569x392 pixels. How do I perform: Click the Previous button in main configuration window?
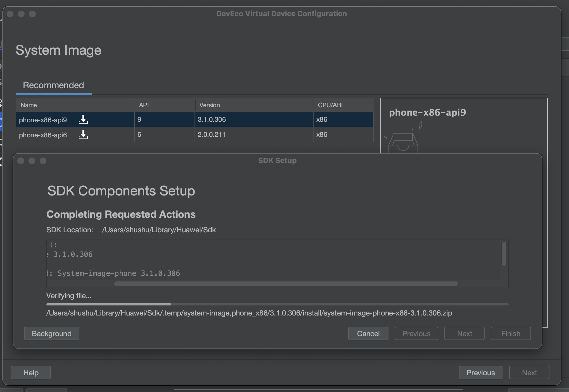(x=481, y=372)
